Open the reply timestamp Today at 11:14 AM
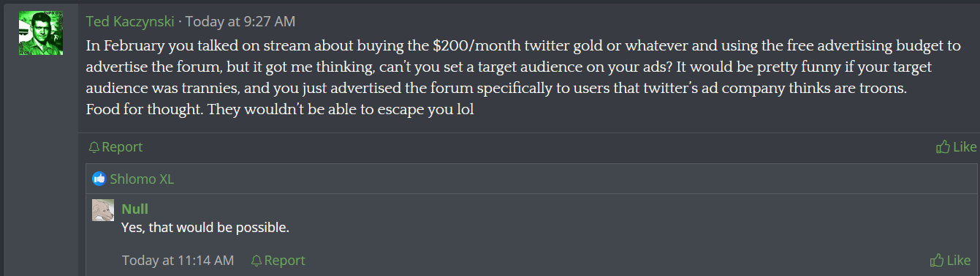 click(178, 261)
